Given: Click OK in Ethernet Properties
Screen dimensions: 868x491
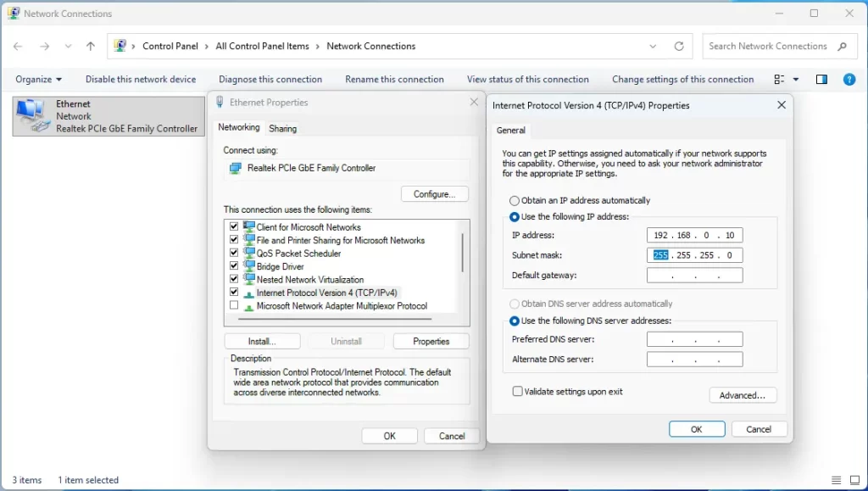Looking at the screenshot, I should [x=390, y=436].
